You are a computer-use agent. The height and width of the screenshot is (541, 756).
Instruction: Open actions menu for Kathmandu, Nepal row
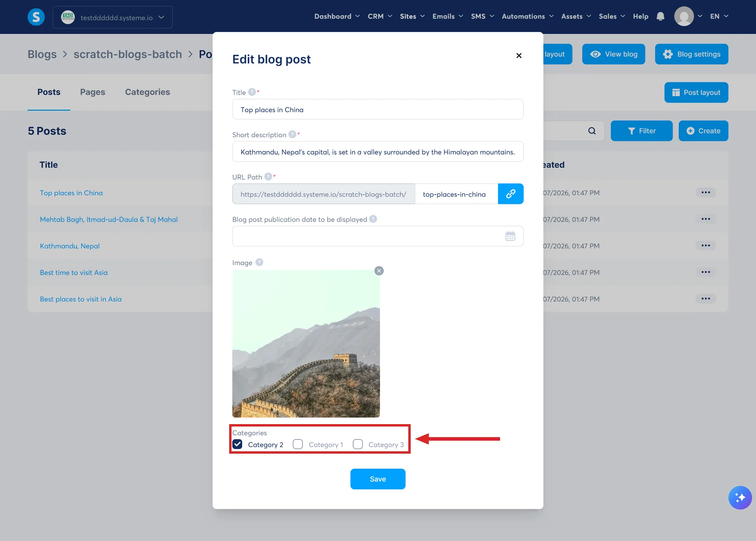tap(706, 246)
